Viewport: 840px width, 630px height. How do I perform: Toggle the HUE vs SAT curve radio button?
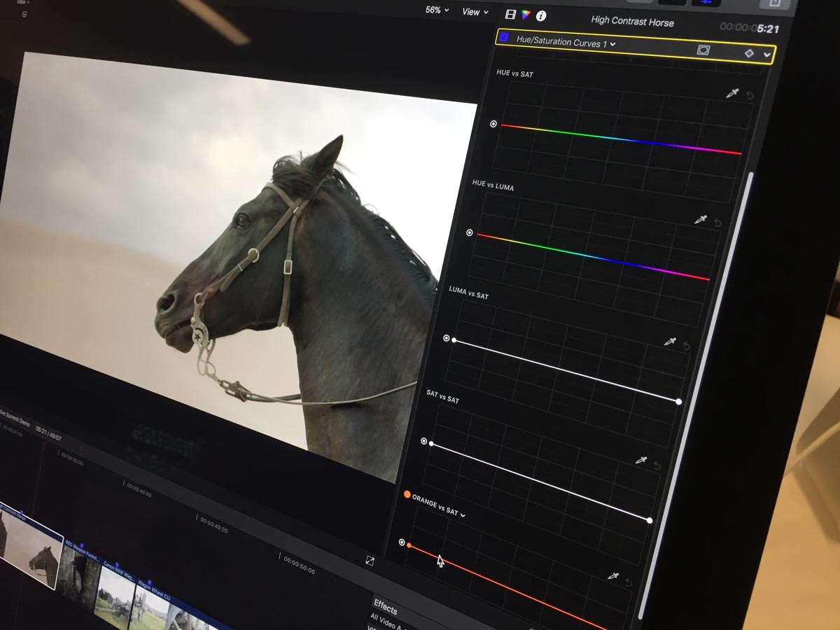[x=493, y=124]
